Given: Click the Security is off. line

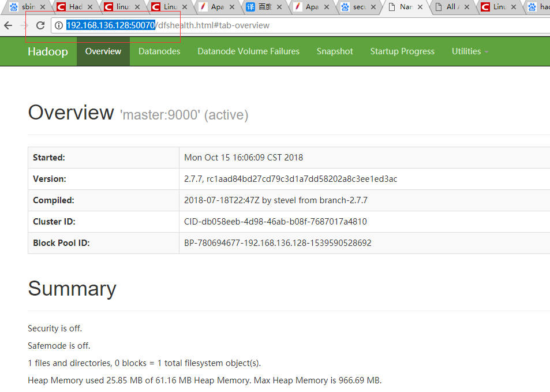Looking at the screenshot, I should [x=55, y=328].
